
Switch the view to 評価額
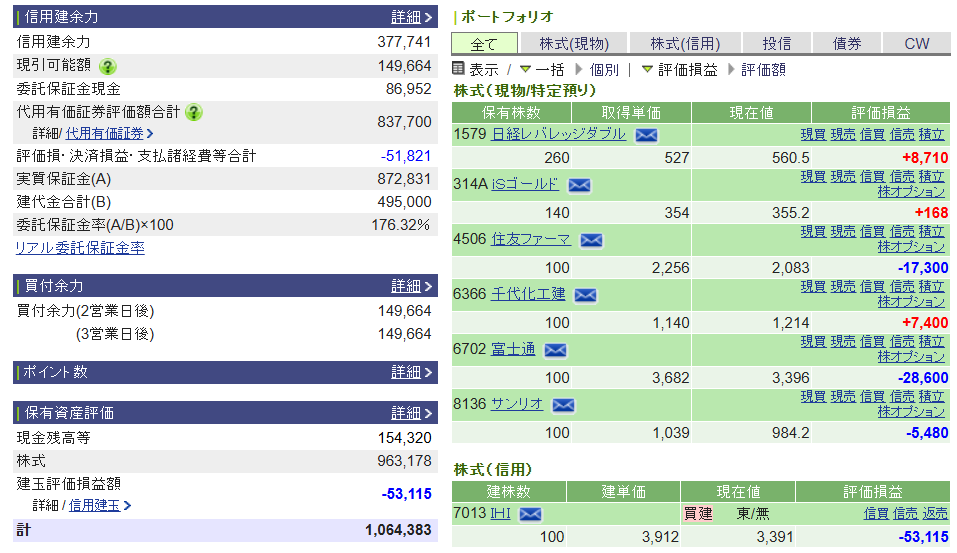(x=762, y=70)
